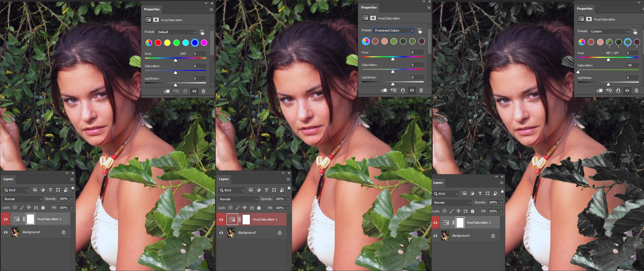The width and height of the screenshot is (644, 271).
Task: Click lock-all padlock in rightmost Layers panel
Action: tap(472, 211)
